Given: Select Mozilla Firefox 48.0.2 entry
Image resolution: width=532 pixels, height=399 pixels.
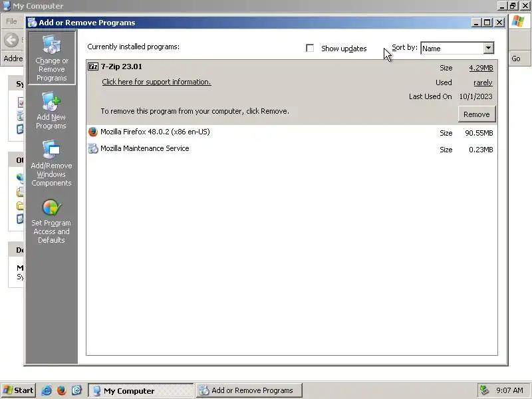Looking at the screenshot, I should click(x=292, y=132).
